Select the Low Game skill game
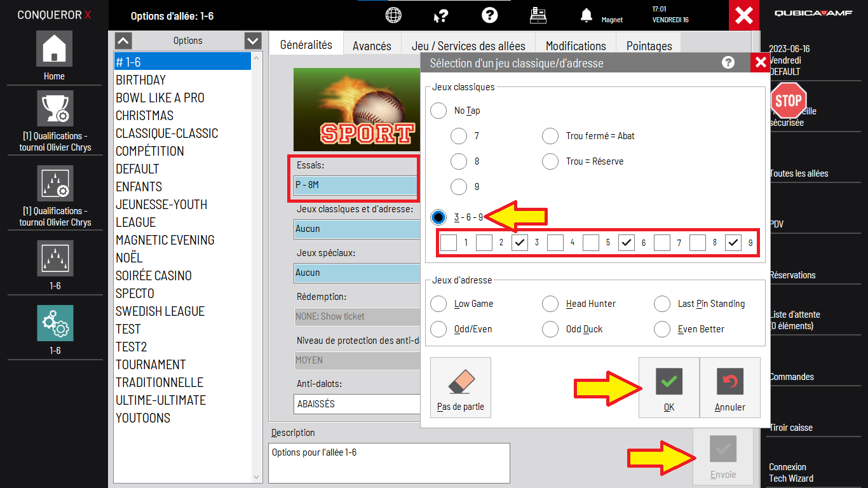868x488 pixels. pyautogui.click(x=438, y=304)
